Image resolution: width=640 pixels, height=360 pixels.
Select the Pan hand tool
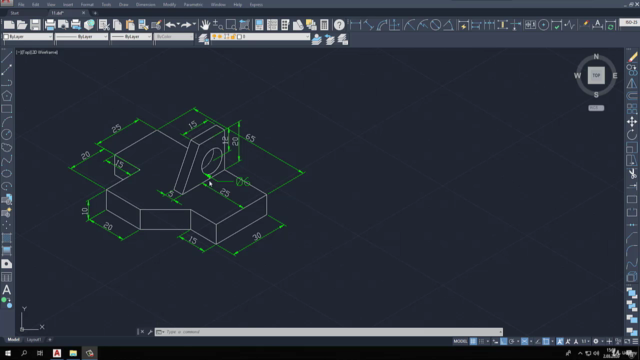pos(204,25)
